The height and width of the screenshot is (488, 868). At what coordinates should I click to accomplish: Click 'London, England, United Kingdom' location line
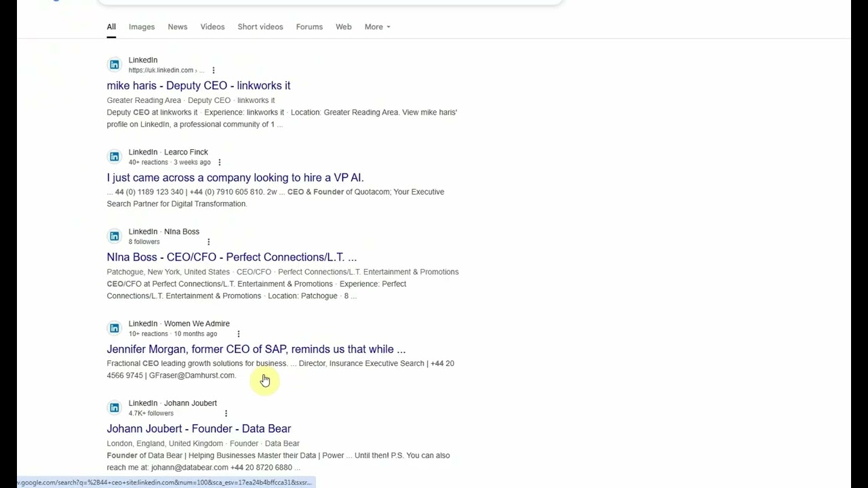click(x=203, y=443)
